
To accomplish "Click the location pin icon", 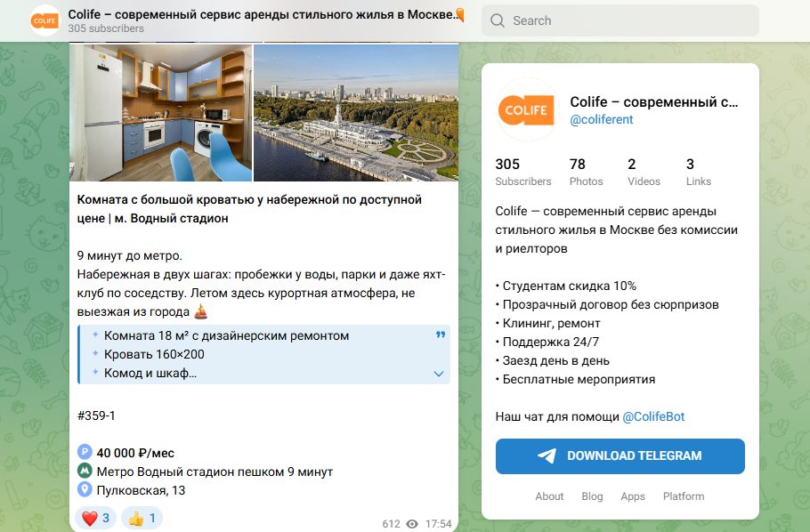I will 85,489.
